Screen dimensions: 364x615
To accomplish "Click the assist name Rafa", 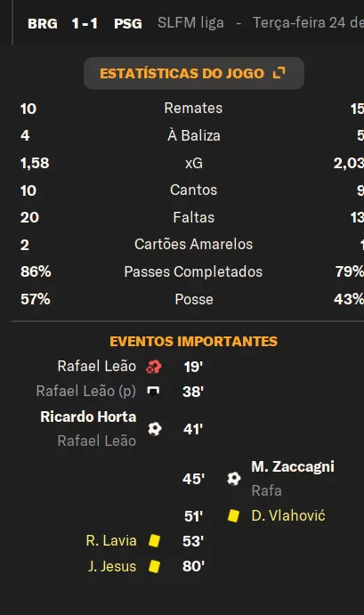I will click(266, 490).
